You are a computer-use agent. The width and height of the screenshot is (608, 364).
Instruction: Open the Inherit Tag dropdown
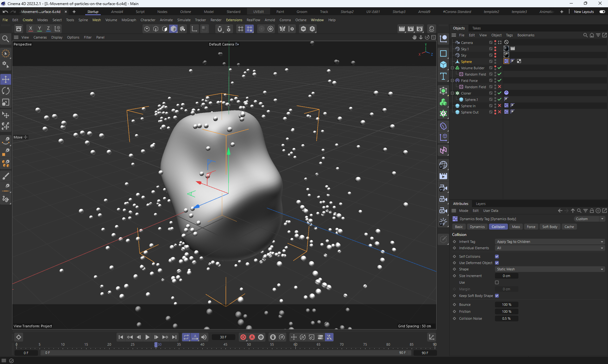[549, 242]
